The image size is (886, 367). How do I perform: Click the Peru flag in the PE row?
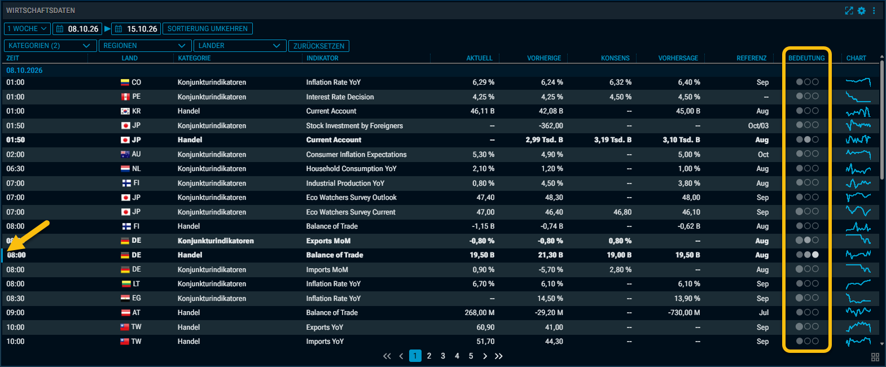[125, 97]
